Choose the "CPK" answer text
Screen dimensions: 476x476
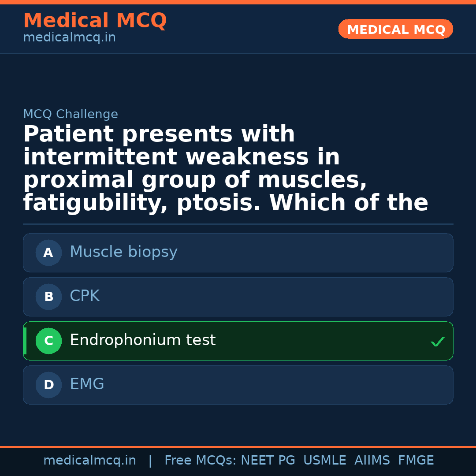85,296
